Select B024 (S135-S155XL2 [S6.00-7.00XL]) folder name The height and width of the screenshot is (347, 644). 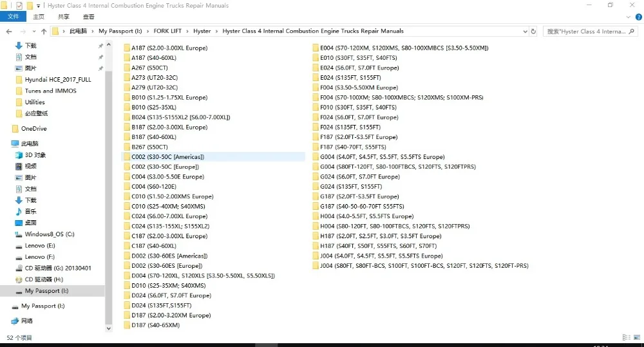(x=181, y=117)
